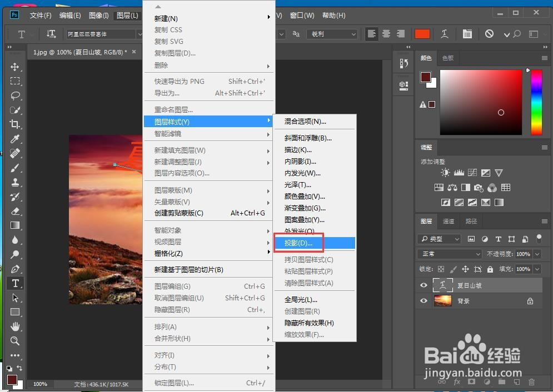Click the right align text icon

click(x=401, y=34)
